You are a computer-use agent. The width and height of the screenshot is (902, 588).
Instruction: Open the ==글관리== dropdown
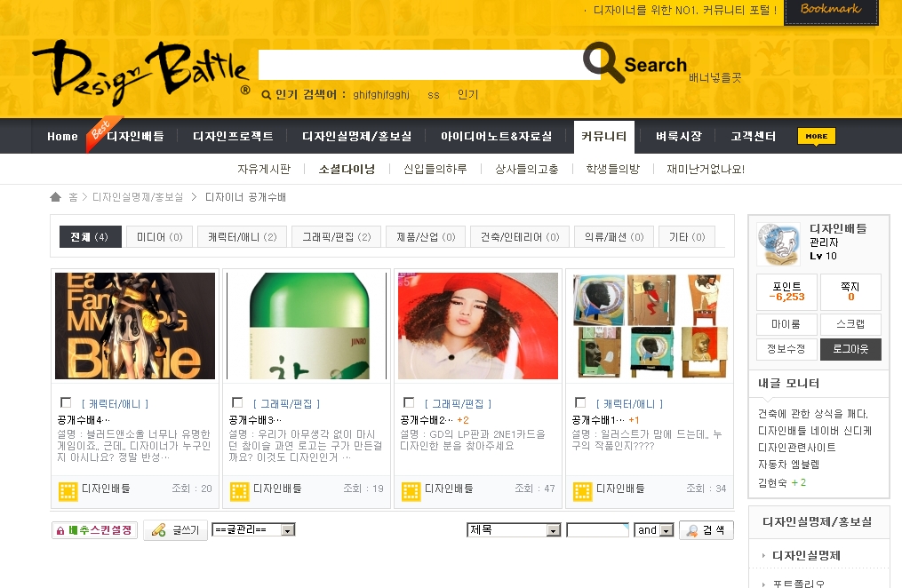tap(253, 530)
